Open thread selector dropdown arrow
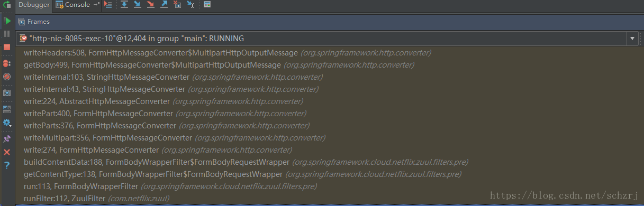 coord(632,39)
